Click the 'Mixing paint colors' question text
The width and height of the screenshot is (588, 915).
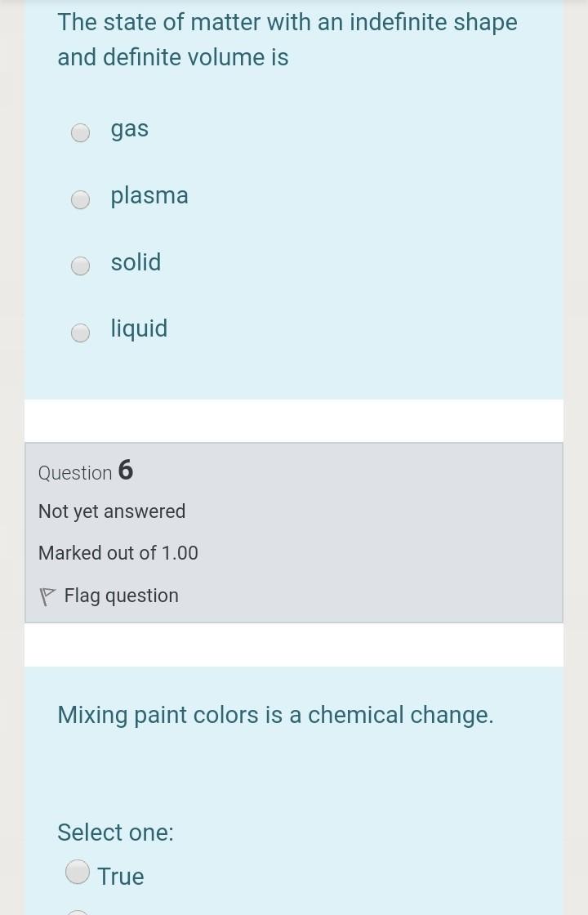(275, 715)
